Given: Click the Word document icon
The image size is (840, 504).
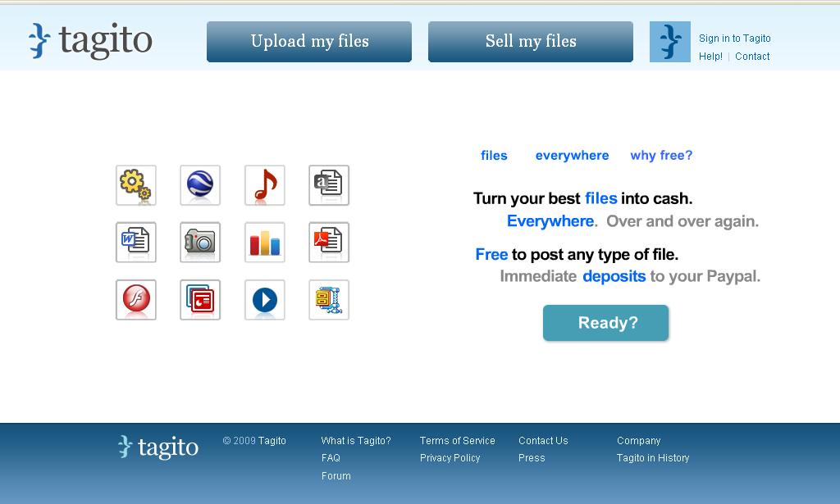Looking at the screenshot, I should (x=136, y=243).
